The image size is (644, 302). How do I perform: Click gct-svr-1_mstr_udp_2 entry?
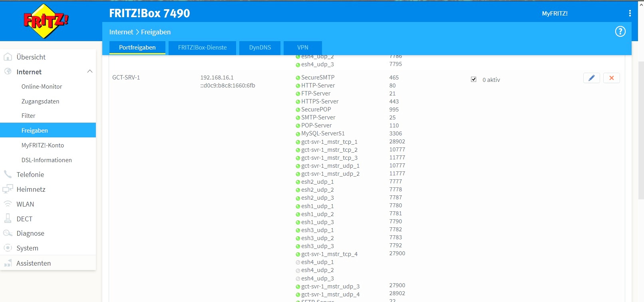click(330, 174)
